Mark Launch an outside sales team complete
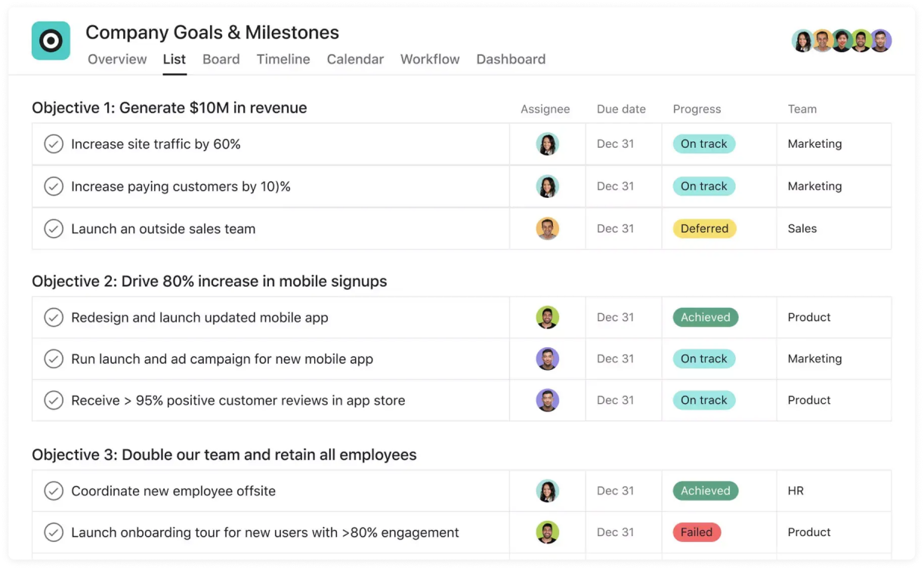Screen dimensions: 924x570 (54, 229)
